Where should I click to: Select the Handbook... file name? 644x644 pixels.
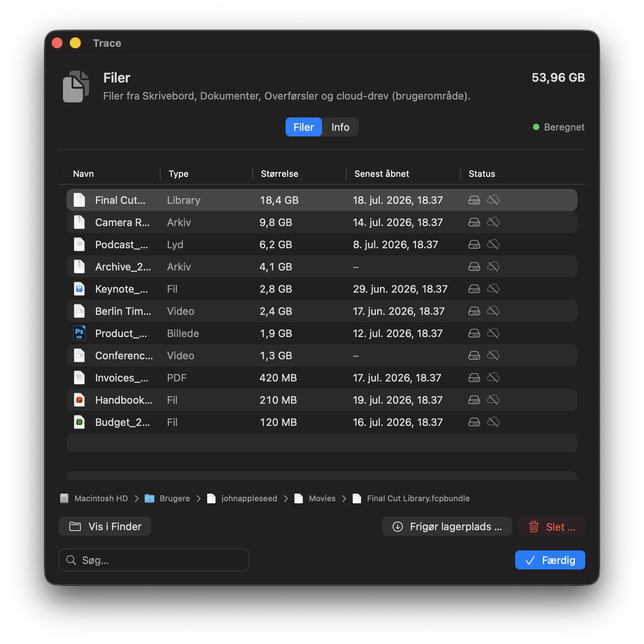(x=124, y=400)
